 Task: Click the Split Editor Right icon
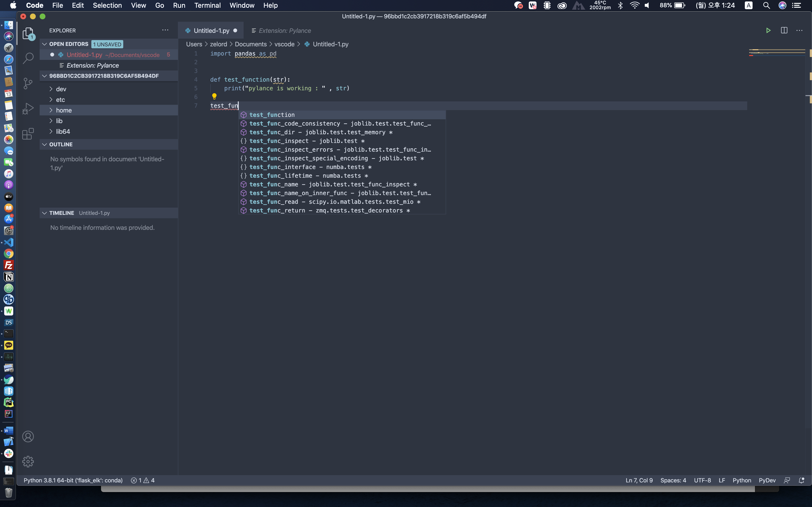784,30
